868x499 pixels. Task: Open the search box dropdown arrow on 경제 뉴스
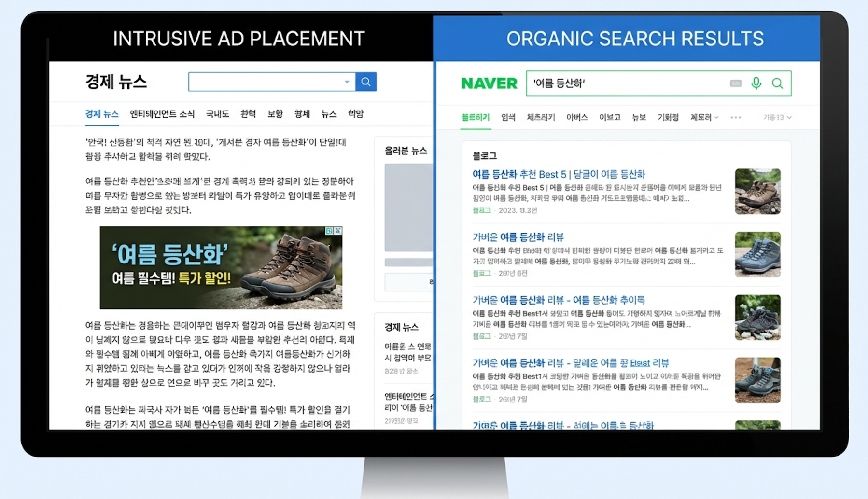tap(347, 82)
